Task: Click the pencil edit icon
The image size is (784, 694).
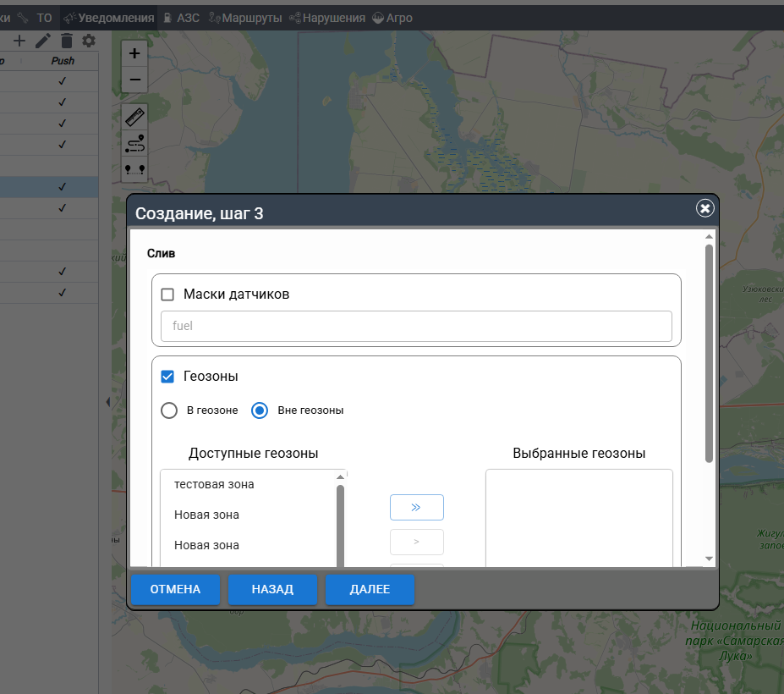Action: 43,41
